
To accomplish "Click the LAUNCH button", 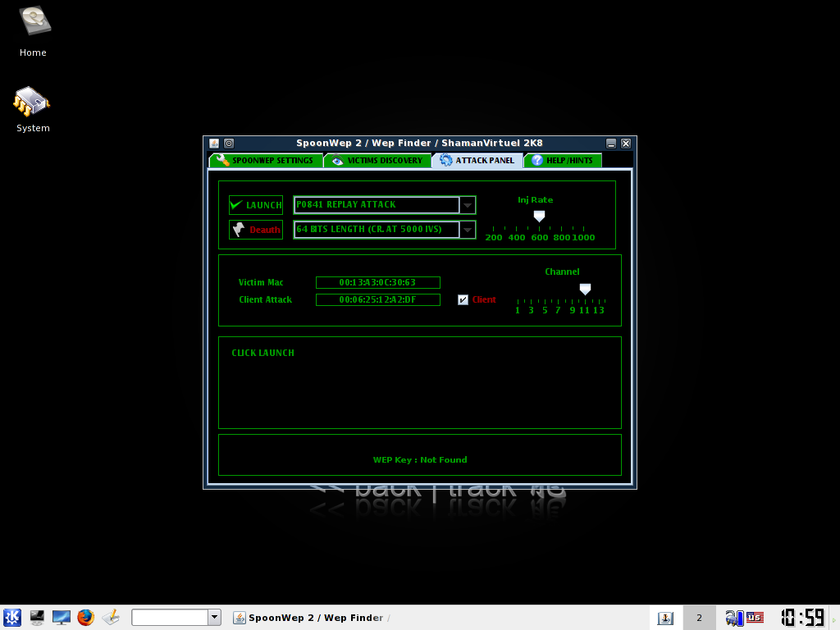I will 256,205.
